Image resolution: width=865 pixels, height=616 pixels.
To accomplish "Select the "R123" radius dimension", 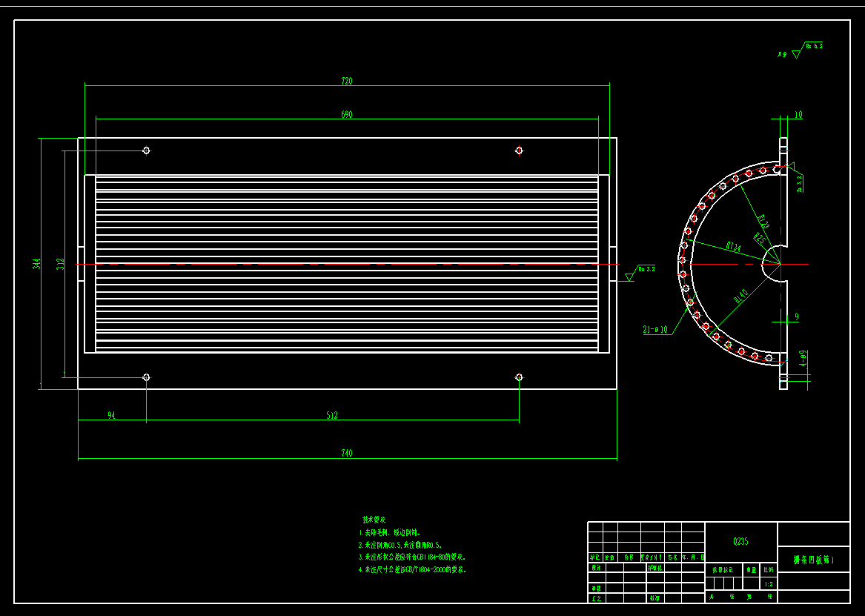I will point(763,222).
